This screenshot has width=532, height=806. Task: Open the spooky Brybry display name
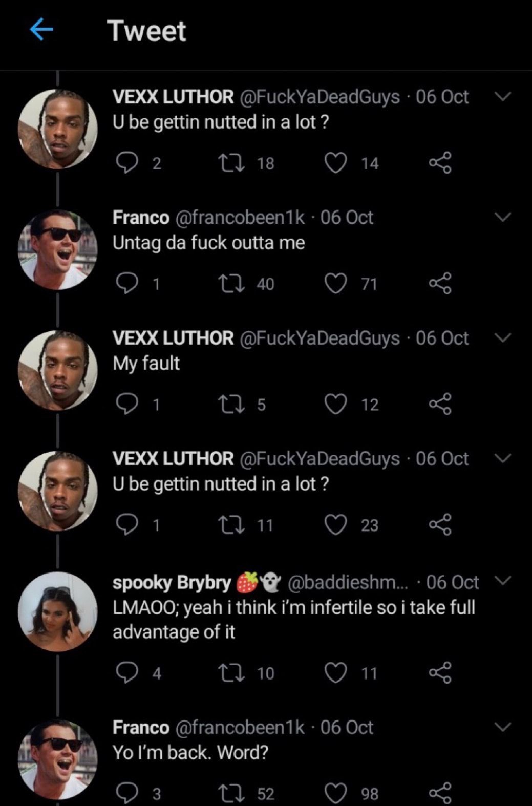[x=172, y=582]
